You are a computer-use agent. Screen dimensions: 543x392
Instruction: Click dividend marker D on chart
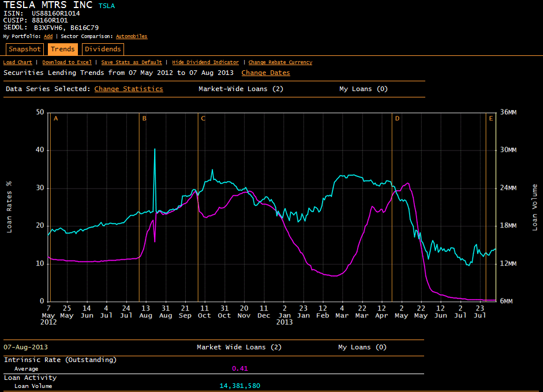pyautogui.click(x=397, y=118)
